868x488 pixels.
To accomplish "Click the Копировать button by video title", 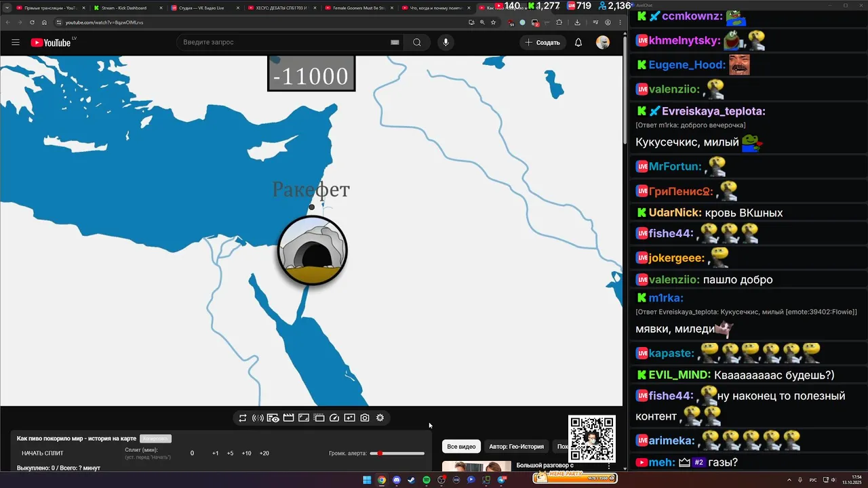I will (155, 439).
